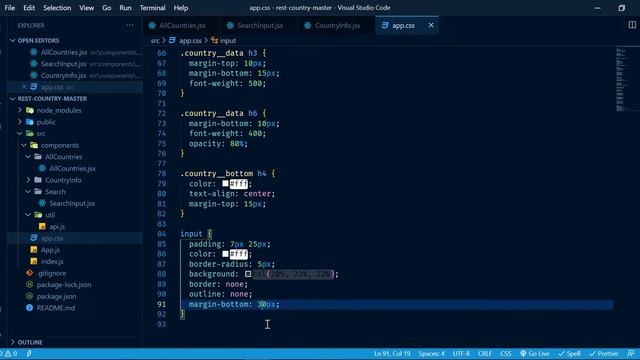The height and width of the screenshot is (360, 640).
Task: Open the Help menu
Action: (x=181, y=8)
